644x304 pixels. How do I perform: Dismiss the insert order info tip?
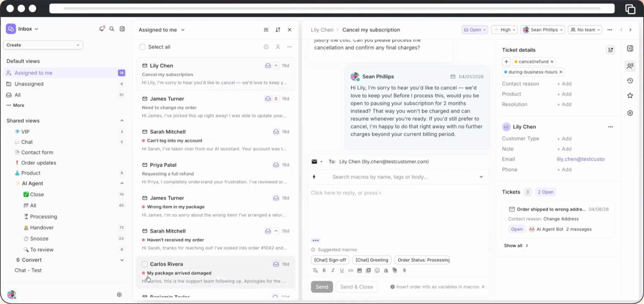(x=483, y=287)
